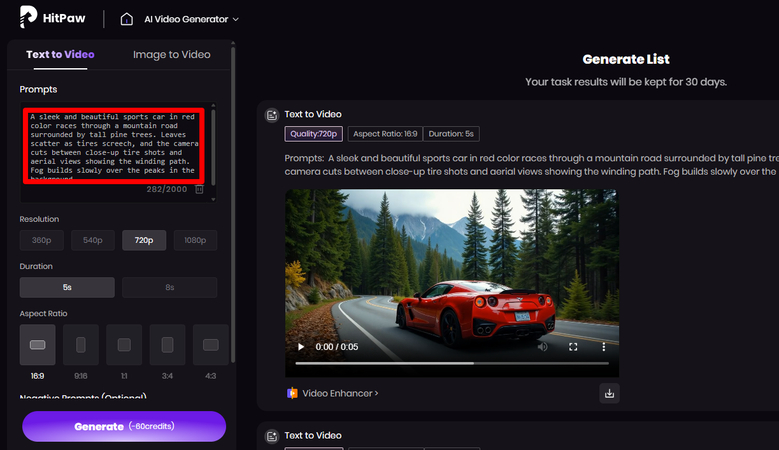Select 16:9 aspect ratio

click(38, 345)
